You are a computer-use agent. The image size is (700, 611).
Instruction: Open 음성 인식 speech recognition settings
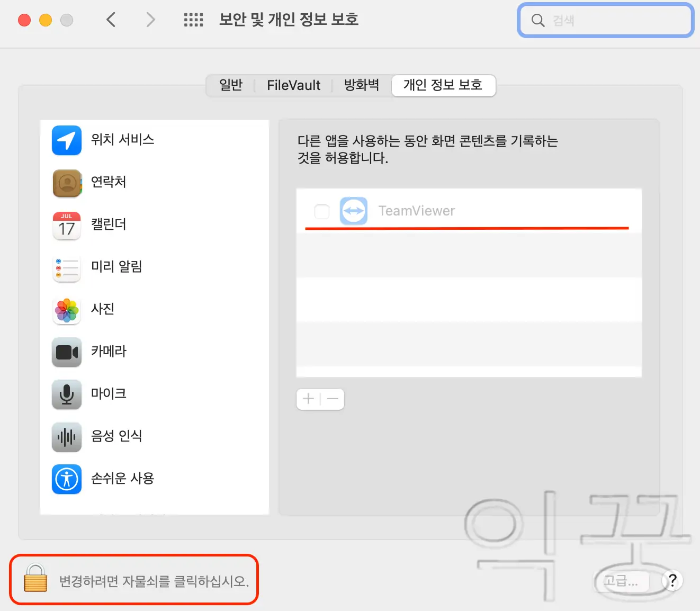point(66,437)
